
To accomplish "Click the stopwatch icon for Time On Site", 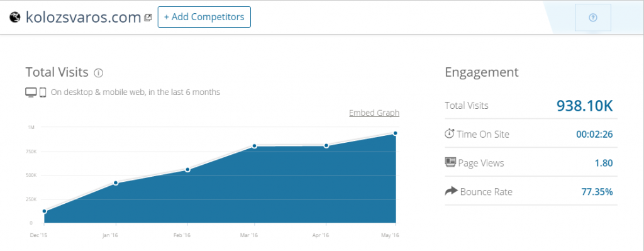I will click(x=450, y=133).
